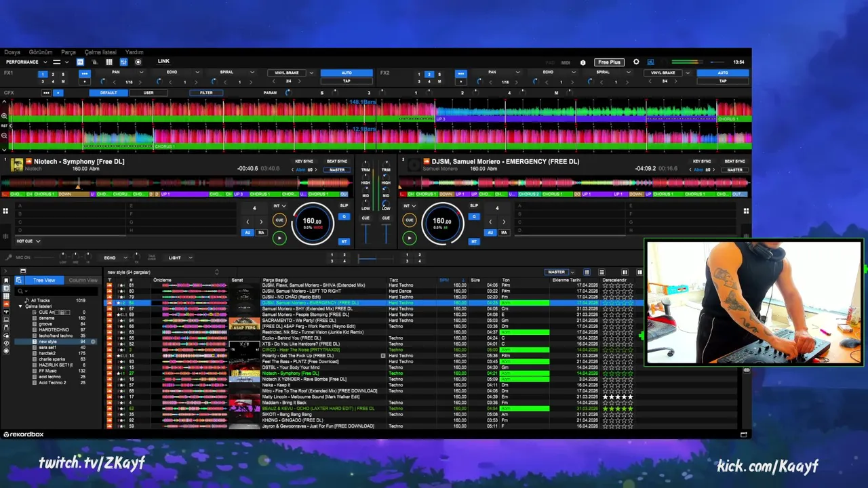This screenshot has height=488, width=868.
Task: Open deck 1 INT dropdown
Action: click(x=279, y=205)
